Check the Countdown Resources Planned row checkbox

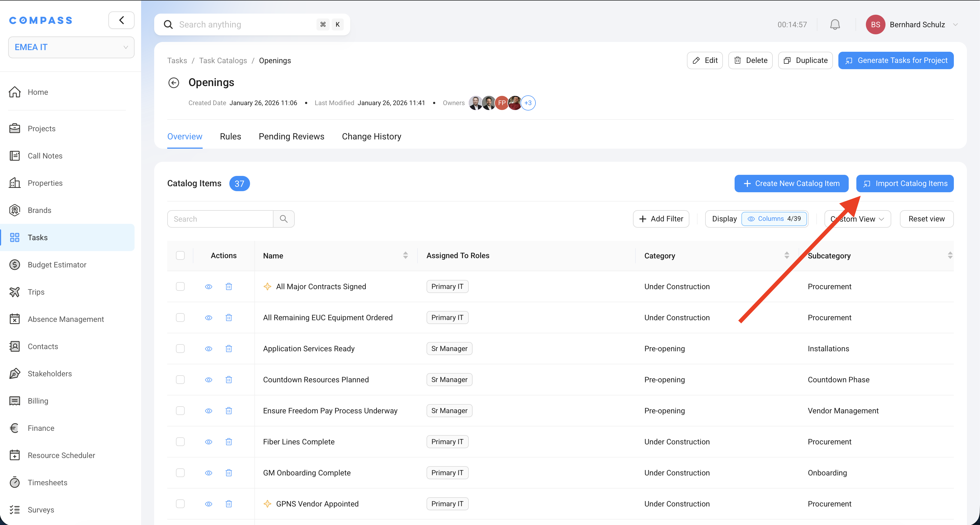point(180,380)
